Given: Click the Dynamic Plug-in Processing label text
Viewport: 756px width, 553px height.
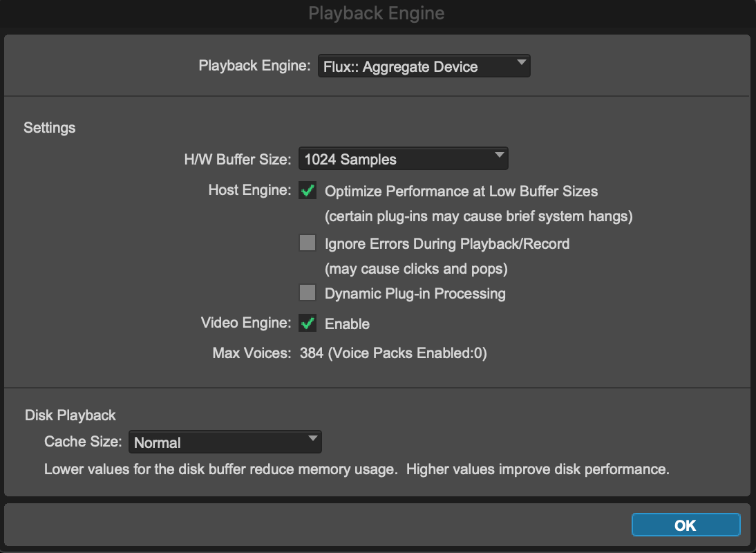Looking at the screenshot, I should click(415, 294).
